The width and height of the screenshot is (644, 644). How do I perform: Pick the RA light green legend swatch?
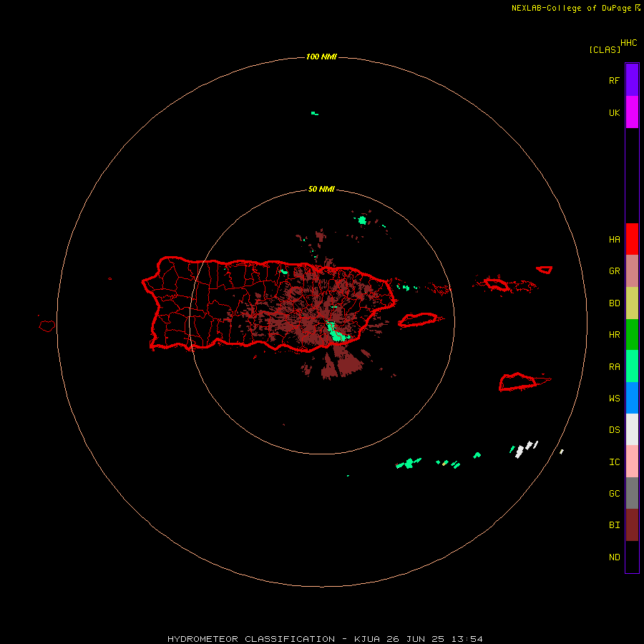(632, 366)
